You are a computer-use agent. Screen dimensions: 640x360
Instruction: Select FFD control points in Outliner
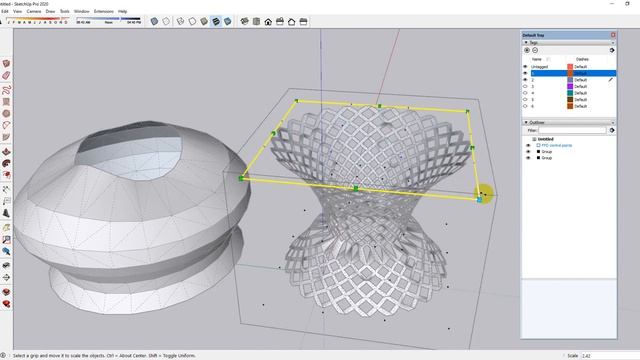tap(557, 145)
